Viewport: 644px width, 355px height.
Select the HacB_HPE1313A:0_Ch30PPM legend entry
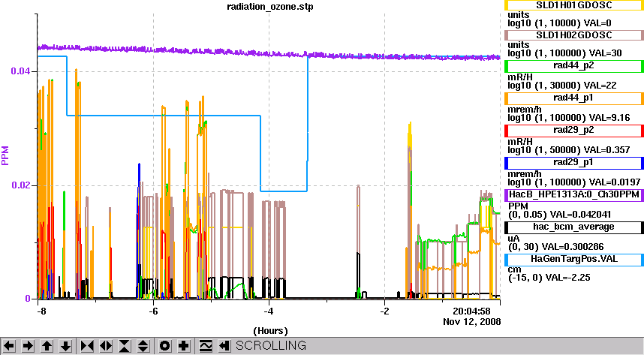click(573, 194)
